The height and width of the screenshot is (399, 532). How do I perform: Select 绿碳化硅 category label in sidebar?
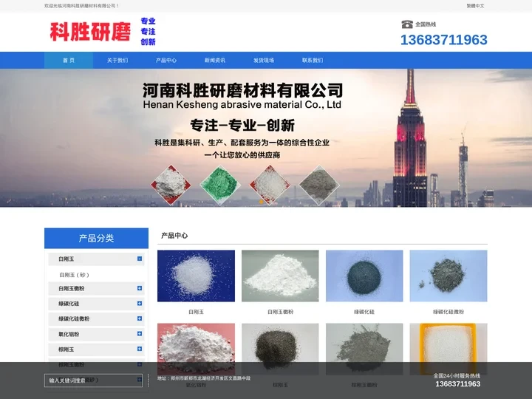pos(69,304)
